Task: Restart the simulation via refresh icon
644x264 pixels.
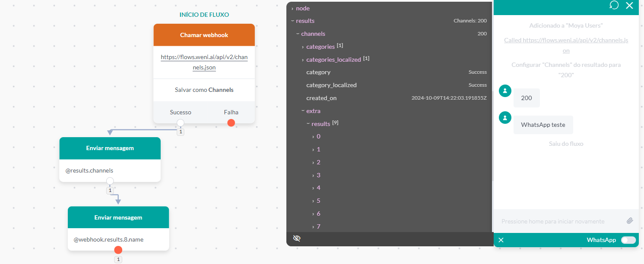Action: 614,6
